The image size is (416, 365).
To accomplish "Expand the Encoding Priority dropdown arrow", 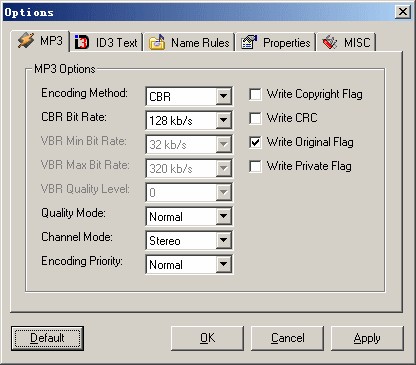I will point(223,265).
